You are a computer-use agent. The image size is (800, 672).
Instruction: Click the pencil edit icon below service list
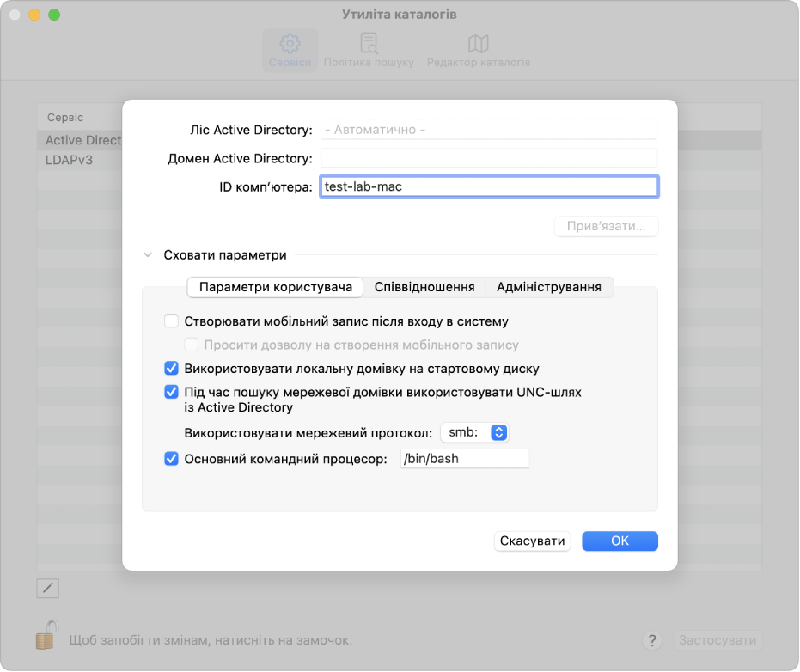coord(48,589)
